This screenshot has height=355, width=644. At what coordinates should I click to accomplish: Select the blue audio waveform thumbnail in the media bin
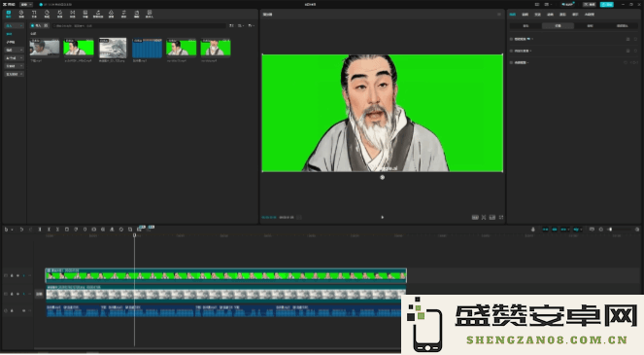click(x=147, y=48)
